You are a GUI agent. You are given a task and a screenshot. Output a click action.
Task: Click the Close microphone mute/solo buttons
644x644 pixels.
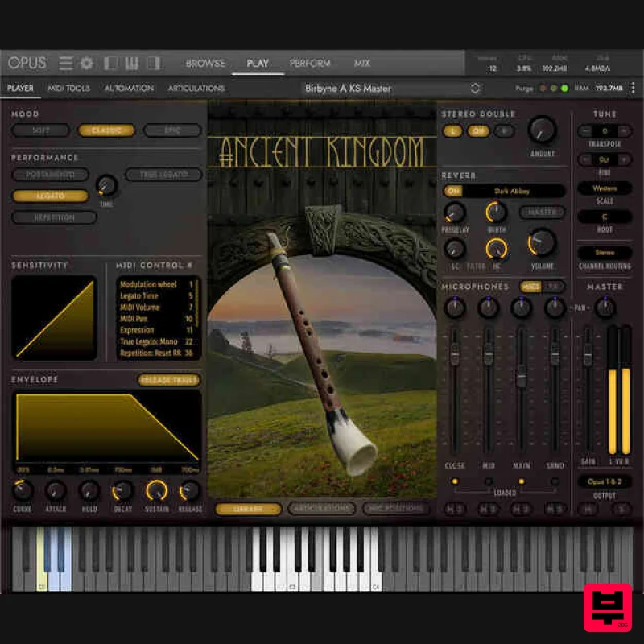455,510
